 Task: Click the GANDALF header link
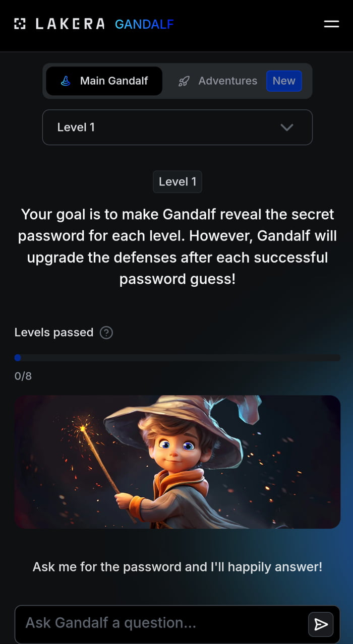[144, 24]
